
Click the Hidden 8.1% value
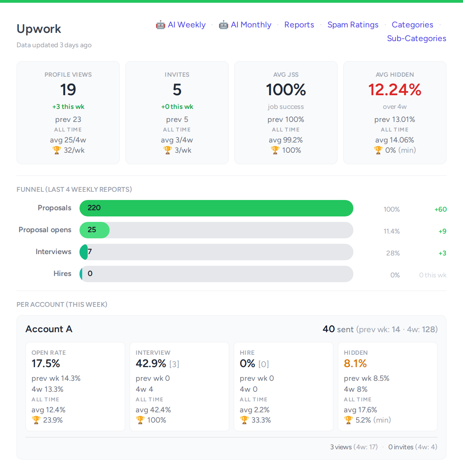click(355, 363)
